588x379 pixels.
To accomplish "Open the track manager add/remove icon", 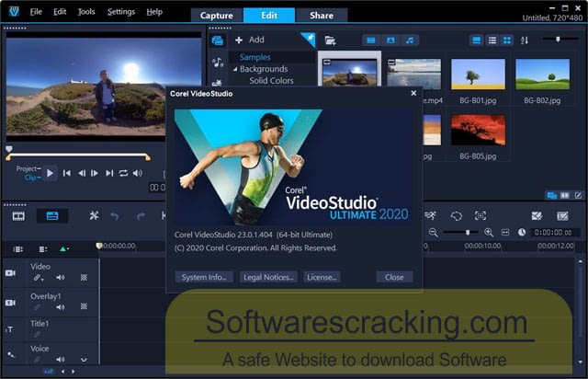I will coord(43,249).
